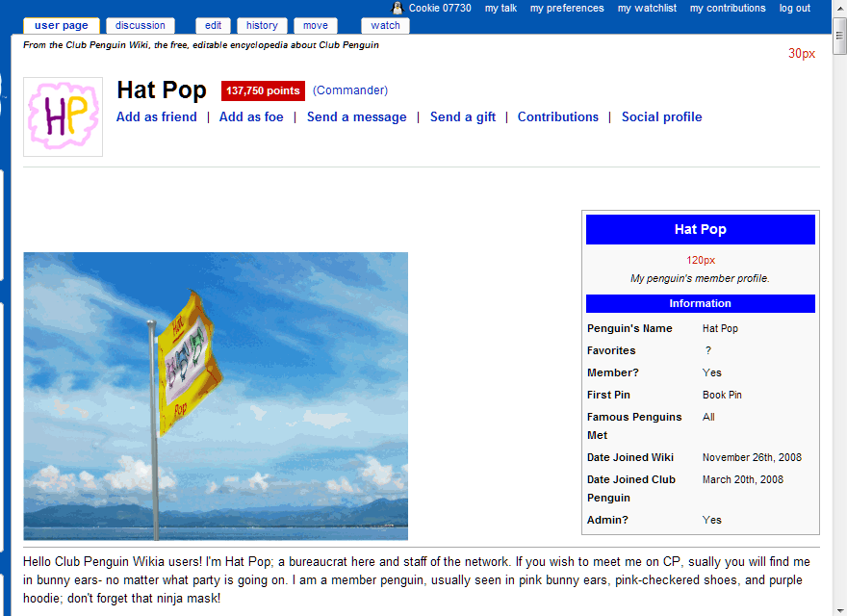Image resolution: width=847 pixels, height=616 pixels.
Task: Click the Famous Penguins Met label
Action: 634,426
